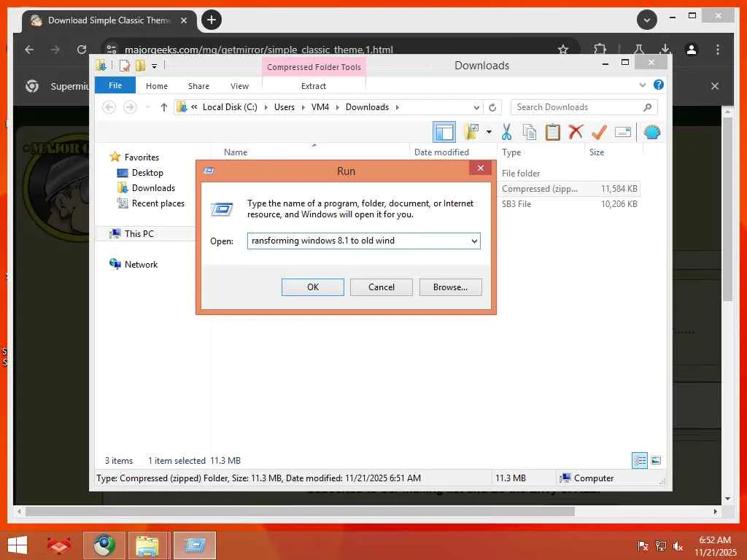747x560 pixels.
Task: Click the Properties quick access icon
Action: 124,65
